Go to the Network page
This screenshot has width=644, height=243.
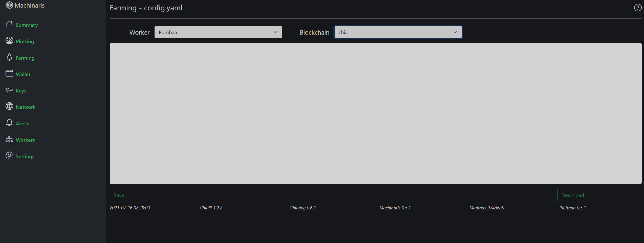point(26,107)
